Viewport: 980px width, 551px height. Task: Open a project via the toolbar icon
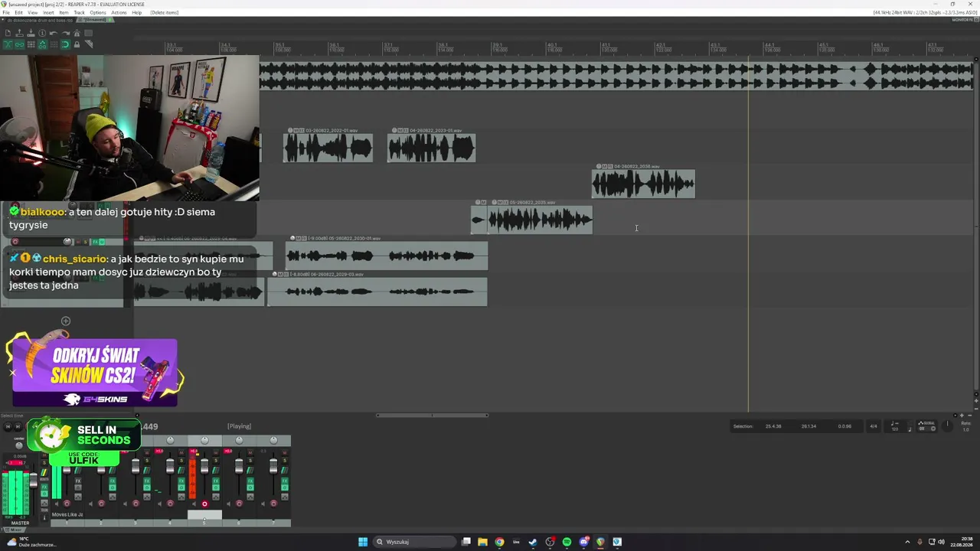[19, 33]
